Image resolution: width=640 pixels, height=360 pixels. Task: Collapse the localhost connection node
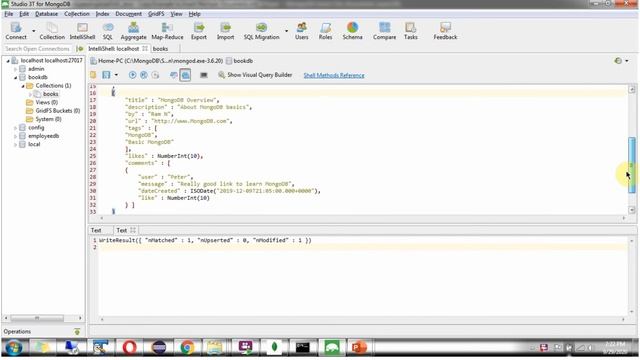(x=8, y=61)
